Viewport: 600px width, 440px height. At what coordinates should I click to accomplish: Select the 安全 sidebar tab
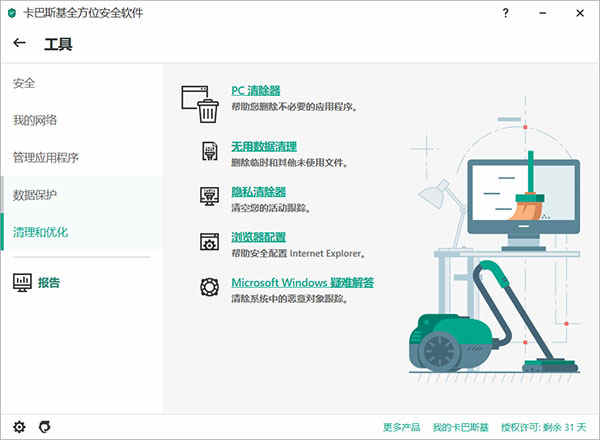point(82,83)
